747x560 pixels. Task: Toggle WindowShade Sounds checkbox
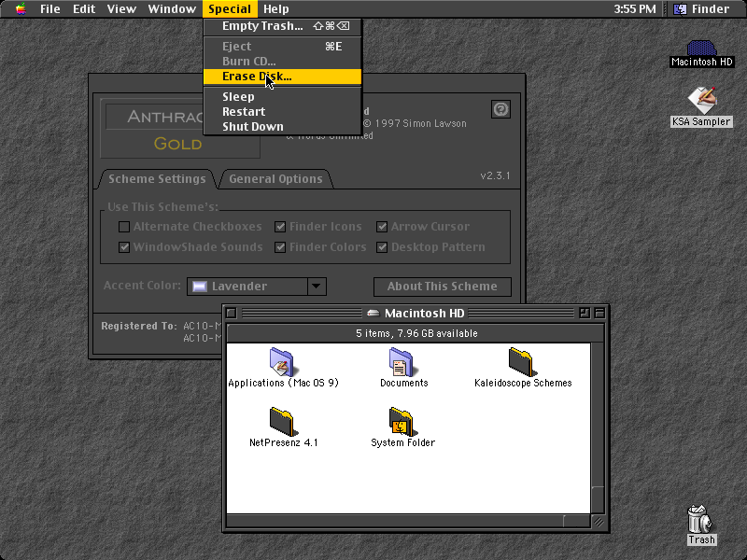(124, 247)
